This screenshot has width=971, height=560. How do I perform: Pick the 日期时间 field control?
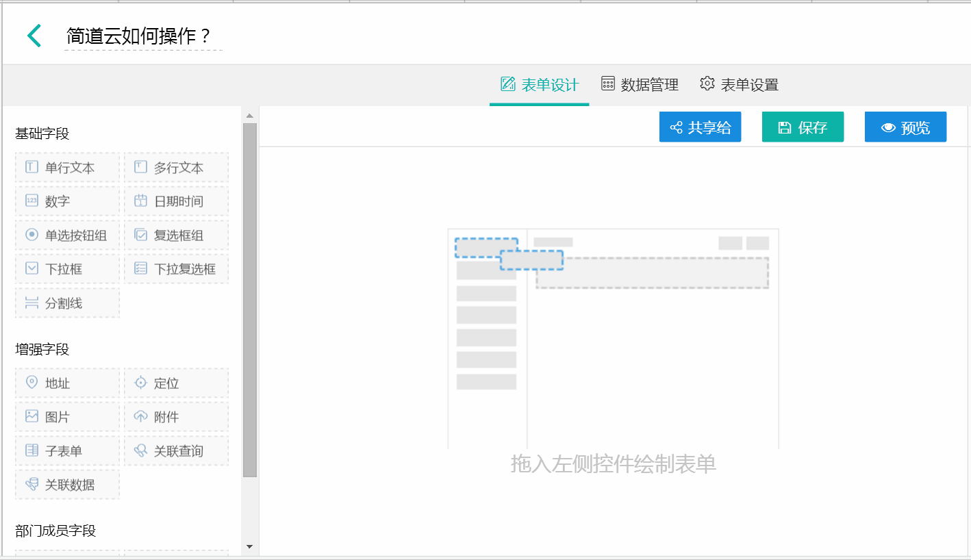pos(177,201)
